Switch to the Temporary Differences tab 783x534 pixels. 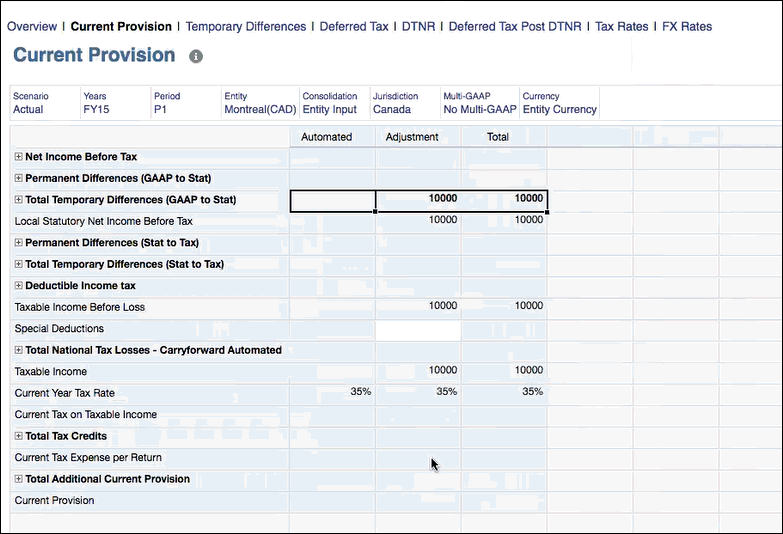pyautogui.click(x=246, y=26)
